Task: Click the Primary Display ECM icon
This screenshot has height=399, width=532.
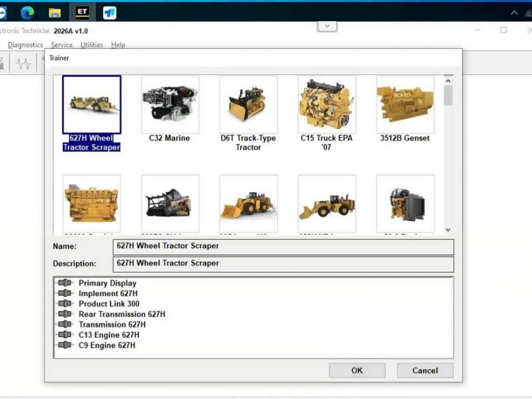Action: click(65, 283)
